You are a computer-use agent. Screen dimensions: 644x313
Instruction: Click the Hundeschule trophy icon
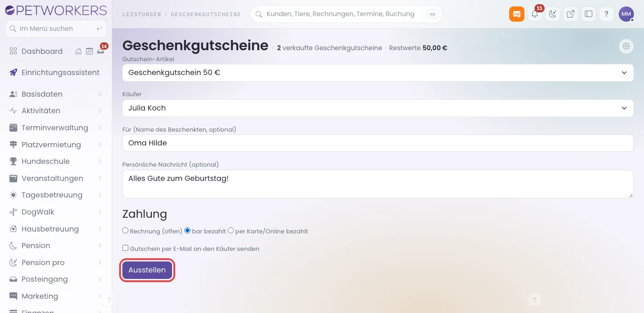coord(13,161)
